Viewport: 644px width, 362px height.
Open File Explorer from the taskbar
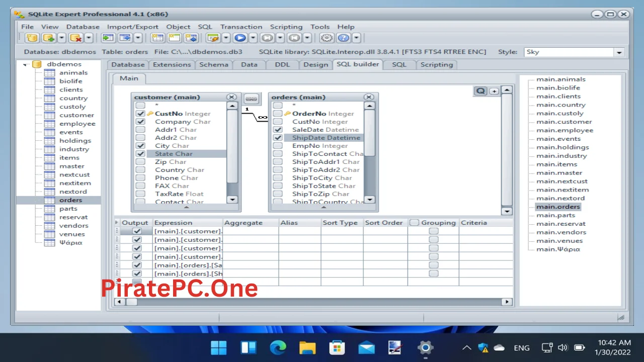307,347
